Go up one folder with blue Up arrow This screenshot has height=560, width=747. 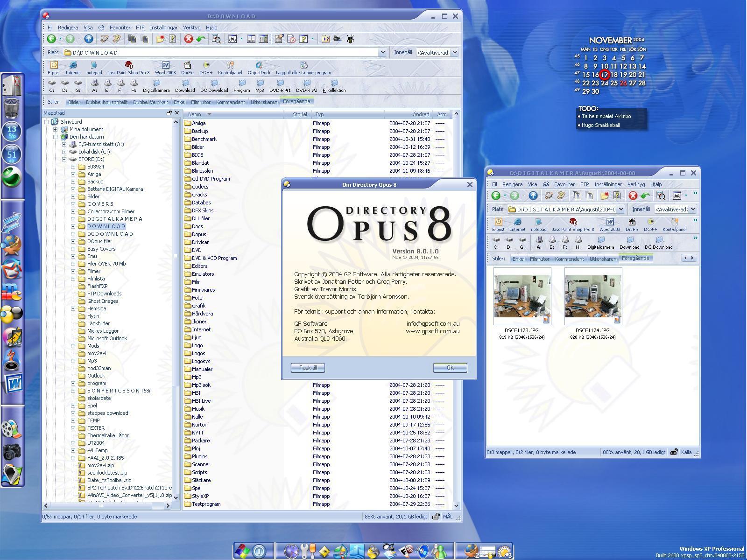(x=88, y=39)
